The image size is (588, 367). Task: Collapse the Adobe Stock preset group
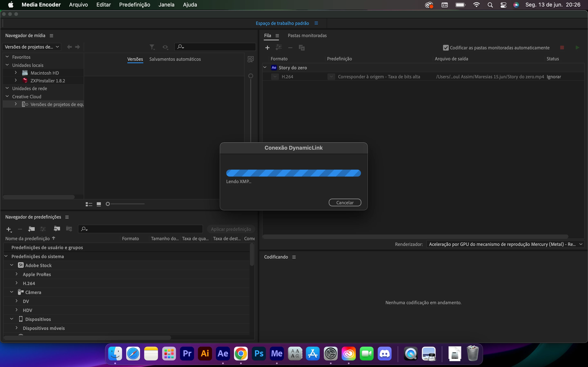click(12, 265)
